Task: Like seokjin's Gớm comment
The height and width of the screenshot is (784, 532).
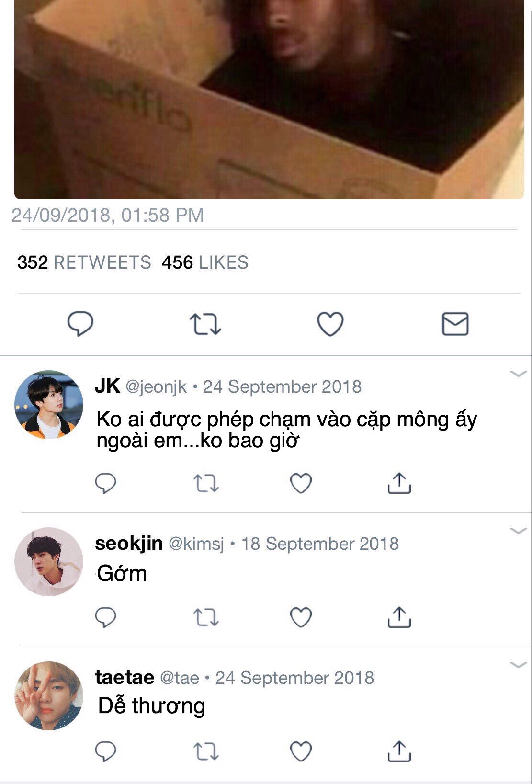Action: coord(301,617)
